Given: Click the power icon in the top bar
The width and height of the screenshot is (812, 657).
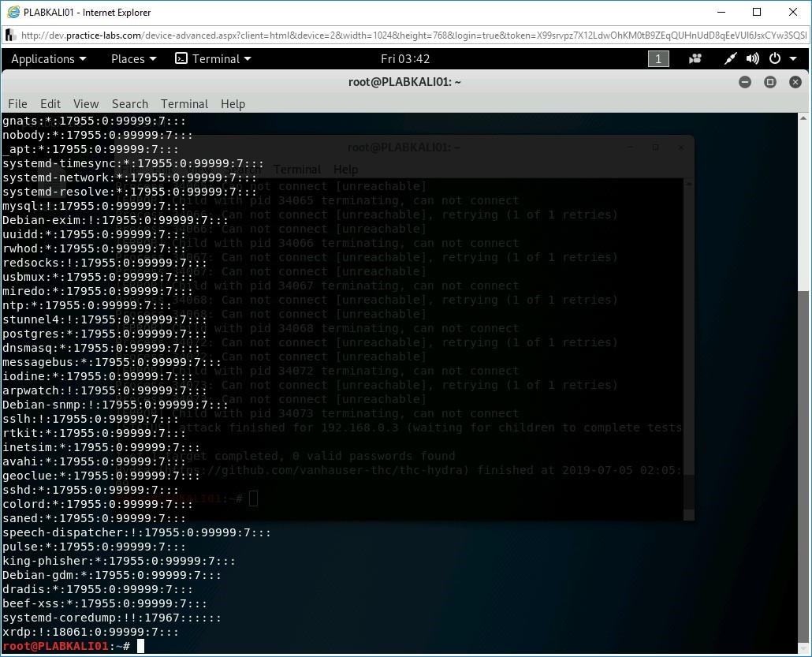Looking at the screenshot, I should 773,58.
